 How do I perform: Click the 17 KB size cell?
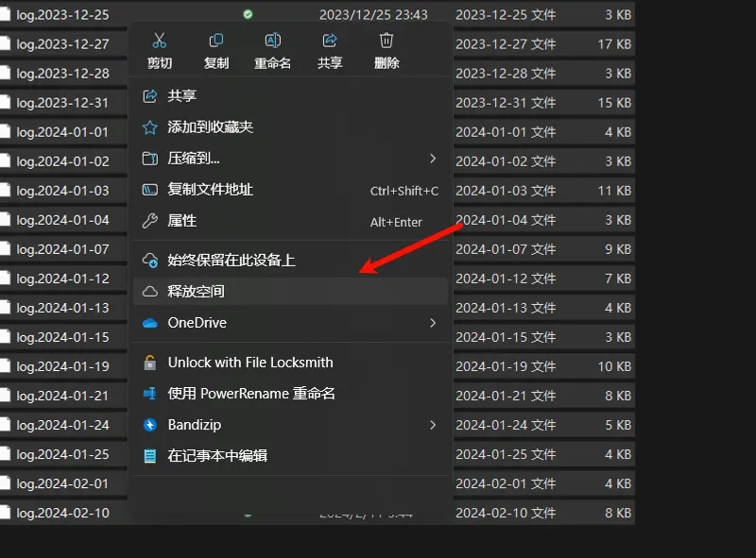pos(614,44)
